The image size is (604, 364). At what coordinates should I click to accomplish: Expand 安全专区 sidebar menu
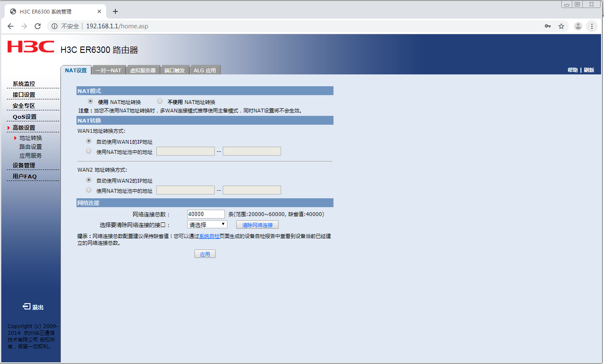point(24,106)
